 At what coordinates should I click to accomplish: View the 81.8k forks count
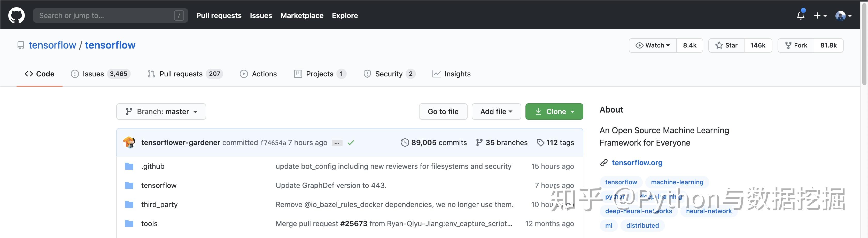tap(828, 45)
